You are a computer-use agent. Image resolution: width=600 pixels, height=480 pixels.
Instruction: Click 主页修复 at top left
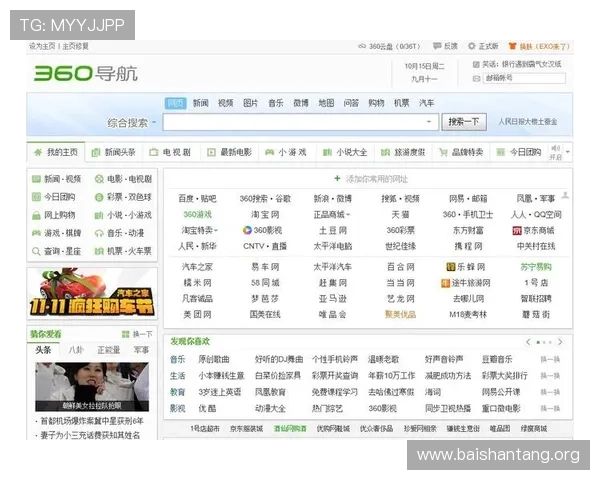click(75, 46)
